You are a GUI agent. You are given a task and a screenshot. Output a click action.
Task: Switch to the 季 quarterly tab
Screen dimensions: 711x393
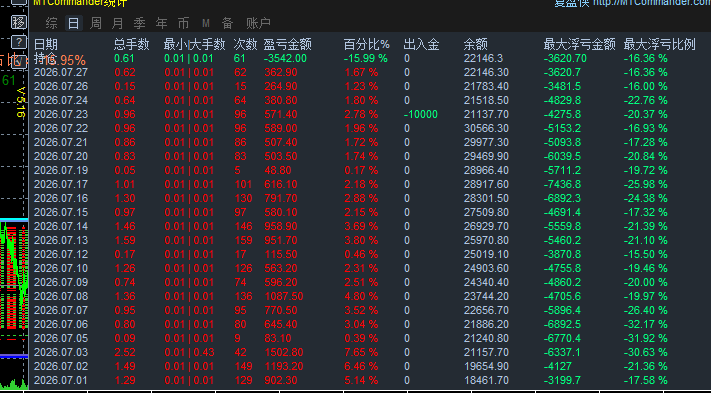point(140,23)
